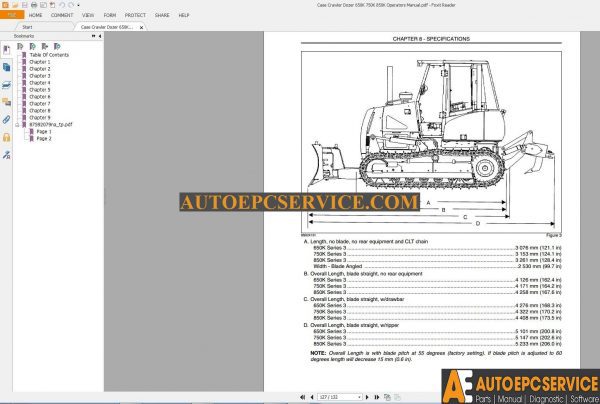Viewport: 600px width, 404px height.
Task: Click the 'Width - Blade Angled' specification row
Action: 437,266
